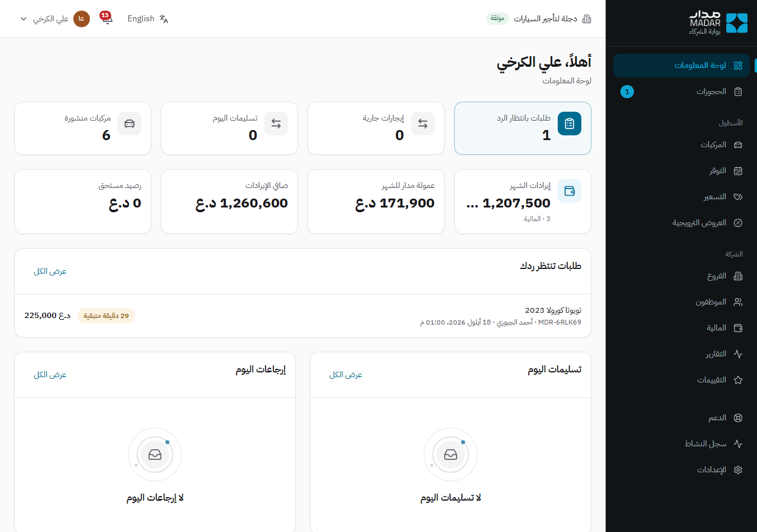
Task: Open الحجوزات in the sidebar
Action: click(681, 92)
